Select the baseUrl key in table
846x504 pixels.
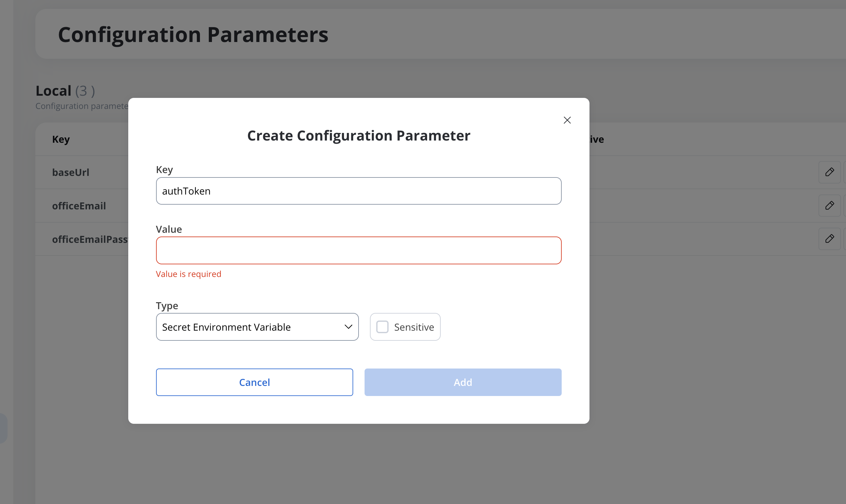[x=71, y=172]
